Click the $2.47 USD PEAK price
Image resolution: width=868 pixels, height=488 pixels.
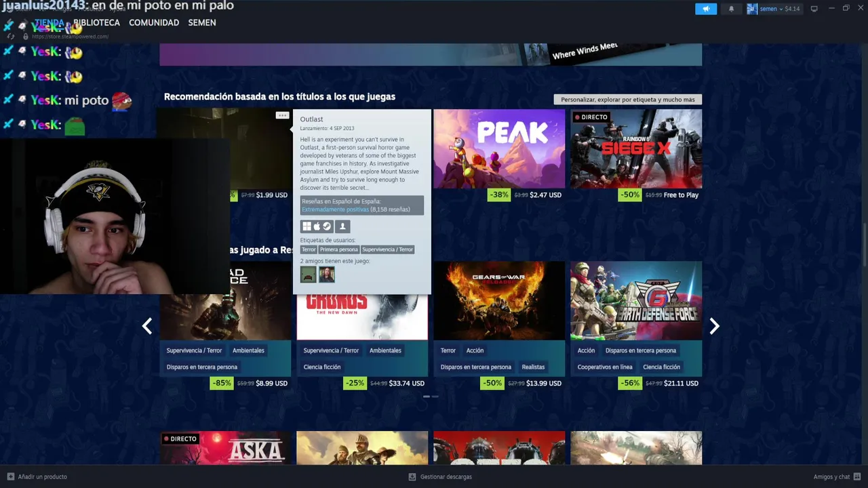(545, 195)
